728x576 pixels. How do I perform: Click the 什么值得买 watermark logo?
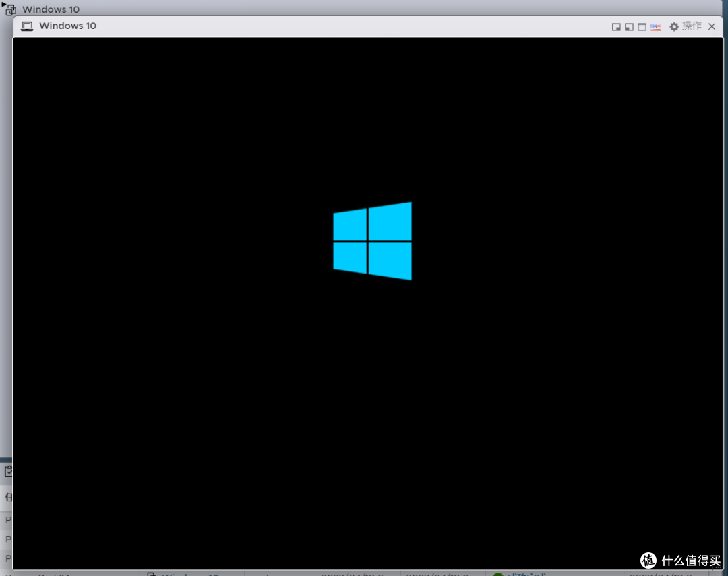648,561
